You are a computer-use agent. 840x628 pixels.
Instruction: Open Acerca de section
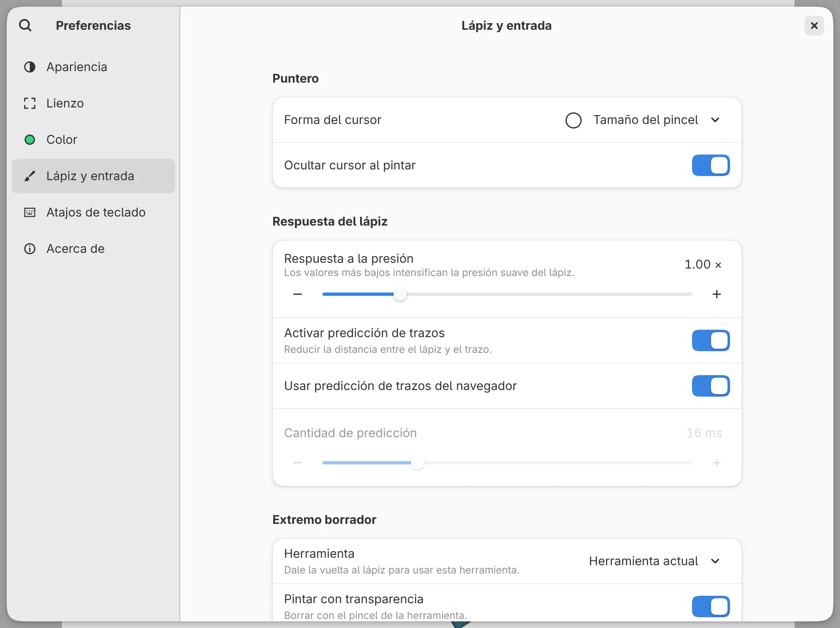[x=93, y=249]
